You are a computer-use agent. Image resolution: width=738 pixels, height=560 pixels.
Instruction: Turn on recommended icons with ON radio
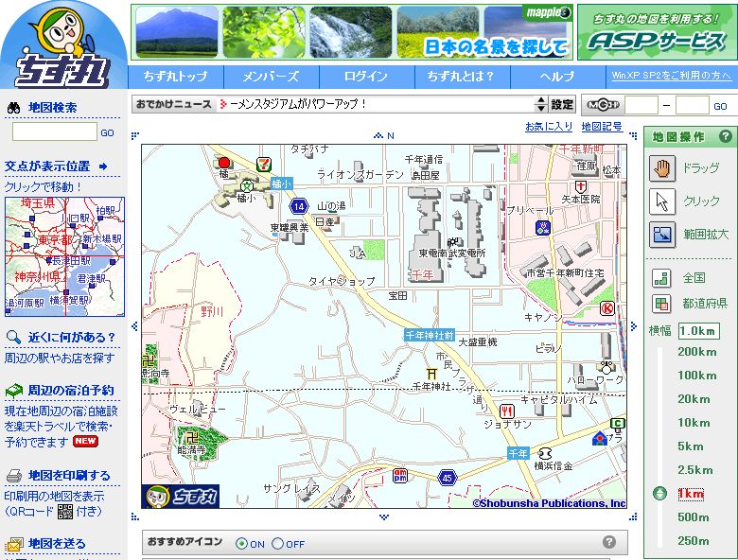pyautogui.click(x=242, y=543)
